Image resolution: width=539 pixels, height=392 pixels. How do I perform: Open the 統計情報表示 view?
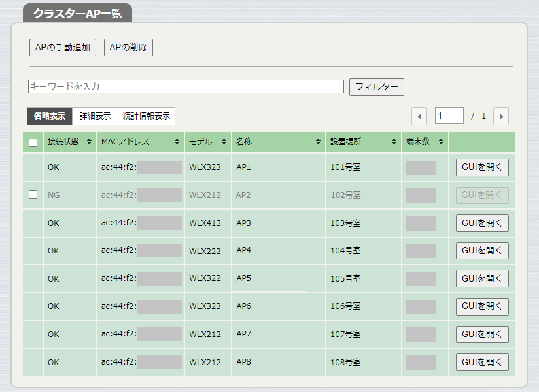[x=147, y=116]
